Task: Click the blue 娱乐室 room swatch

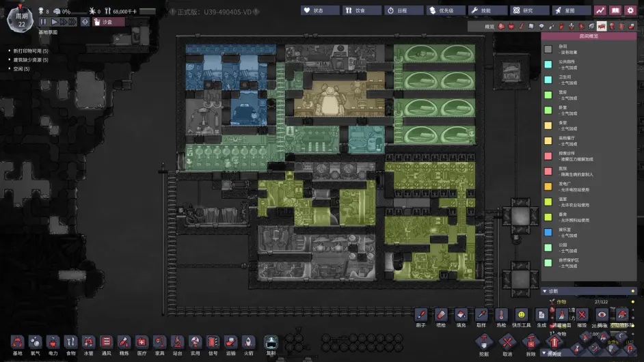Action: pyautogui.click(x=548, y=232)
